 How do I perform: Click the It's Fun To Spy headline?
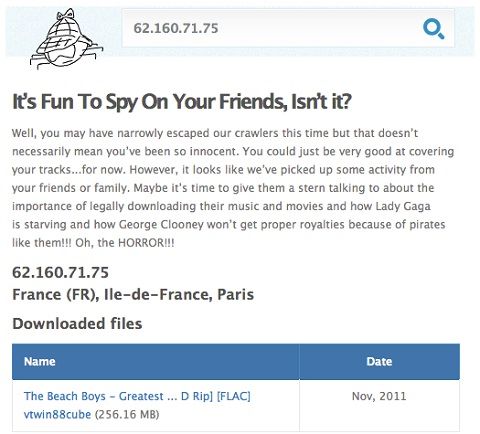point(182,102)
